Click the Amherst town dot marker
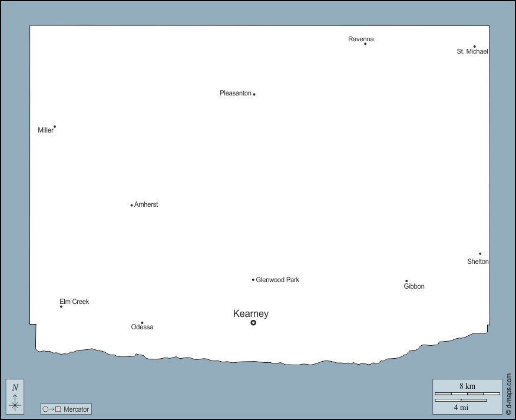 pos(131,206)
